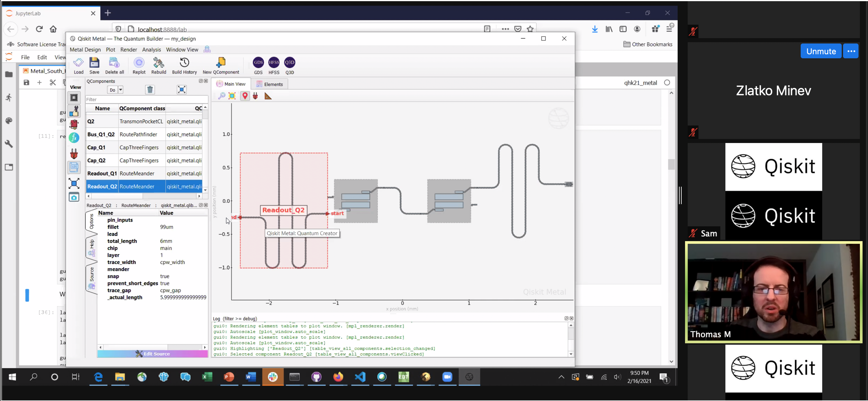Open the Metal Design menu

click(85, 50)
